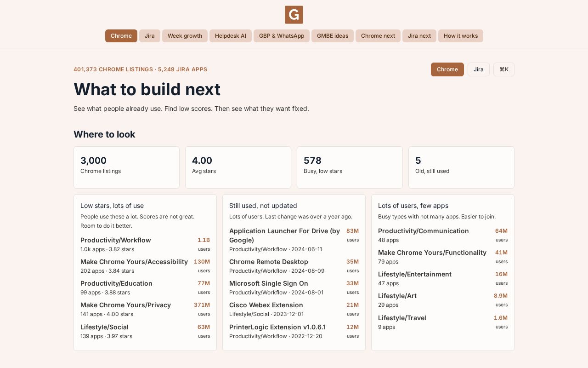Open Application Launcher For Drive listing
The width and height of the screenshot is (588, 368).
point(294,240)
